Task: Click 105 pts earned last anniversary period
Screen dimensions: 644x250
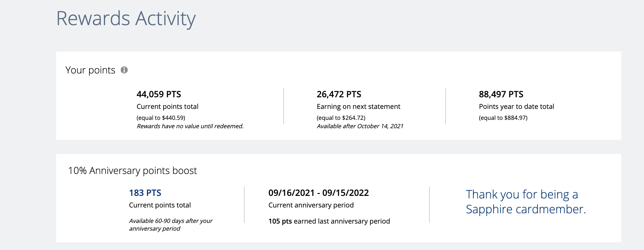Action: point(329,221)
